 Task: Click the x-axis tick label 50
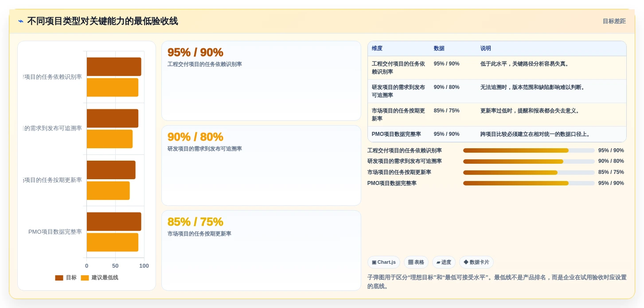click(x=115, y=266)
